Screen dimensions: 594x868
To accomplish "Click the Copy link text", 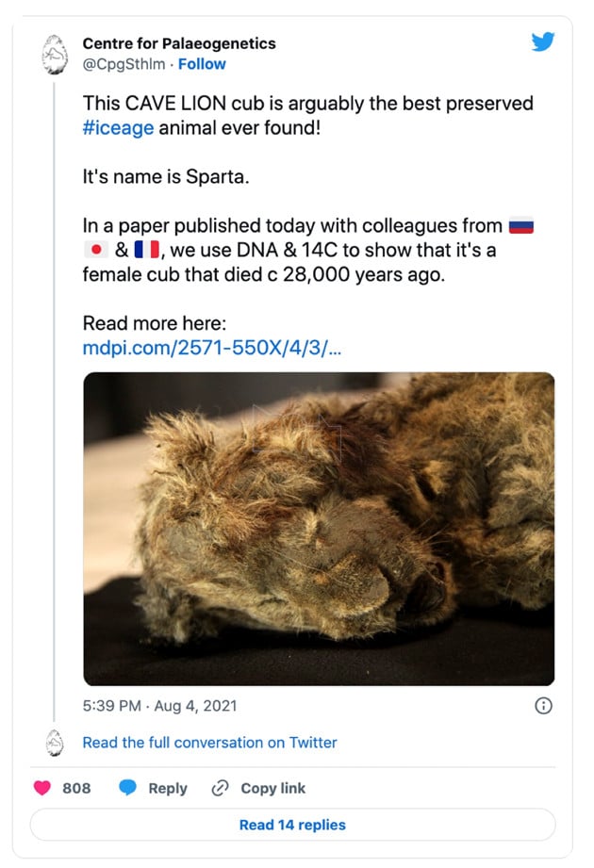I will (x=273, y=788).
